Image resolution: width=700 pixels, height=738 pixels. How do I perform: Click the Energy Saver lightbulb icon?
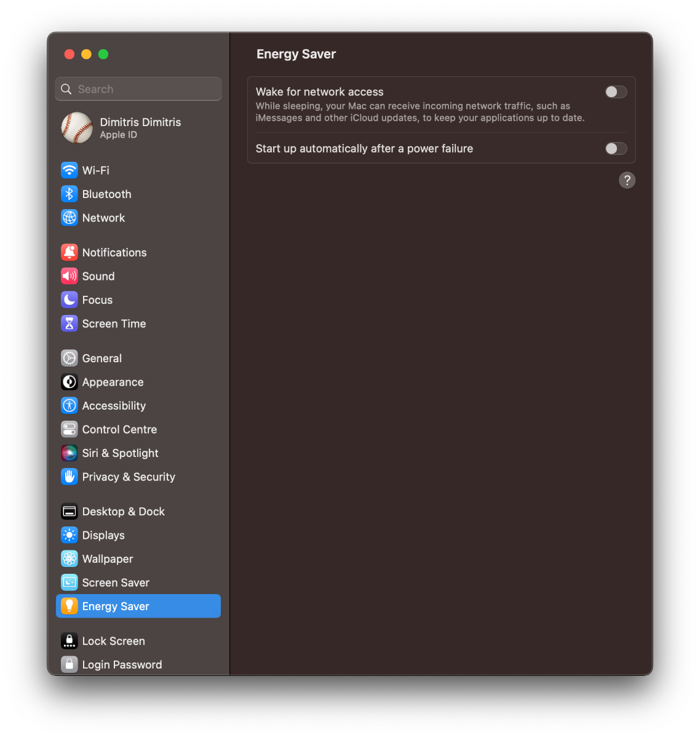[x=70, y=606]
